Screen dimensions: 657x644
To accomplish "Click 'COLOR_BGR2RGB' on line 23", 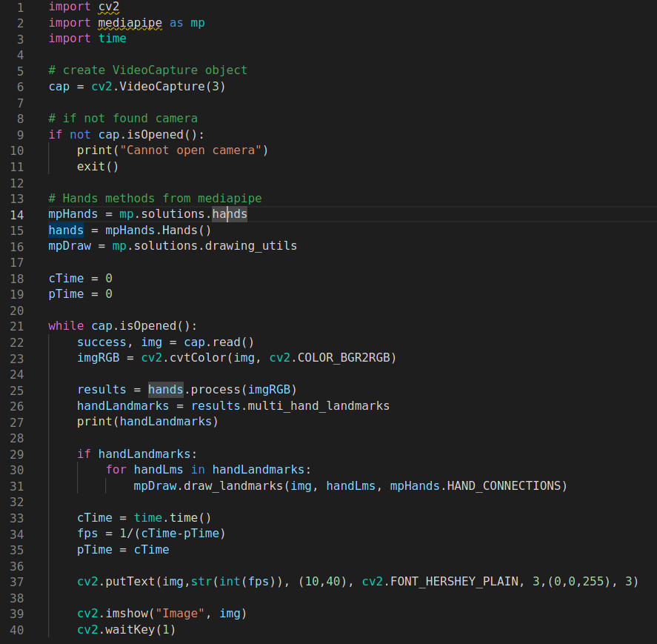I will pyautogui.click(x=344, y=358).
